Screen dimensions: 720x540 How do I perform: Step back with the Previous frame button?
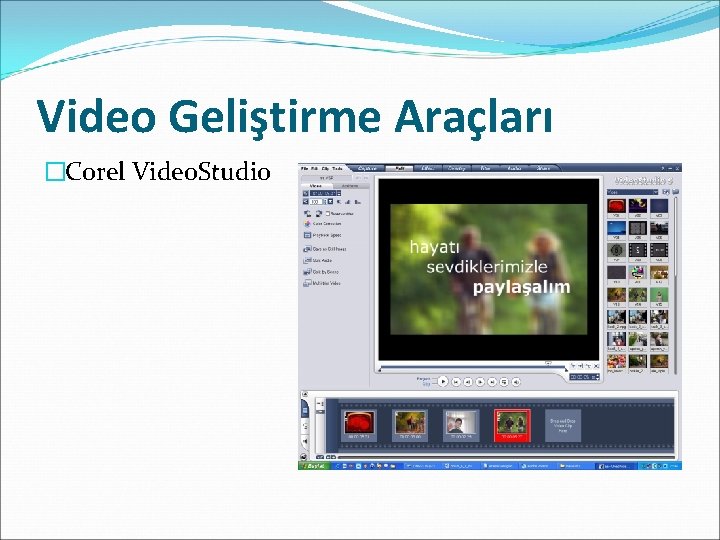pyautogui.click(x=468, y=382)
